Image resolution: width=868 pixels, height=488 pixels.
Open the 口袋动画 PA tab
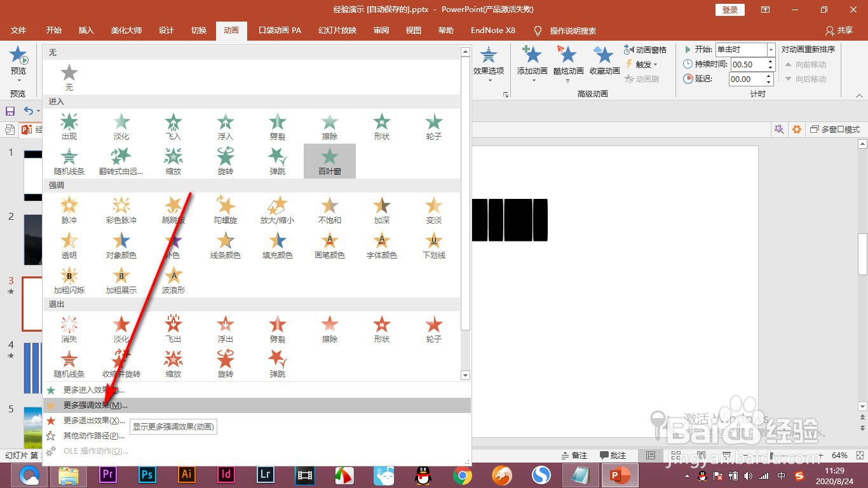[280, 30]
